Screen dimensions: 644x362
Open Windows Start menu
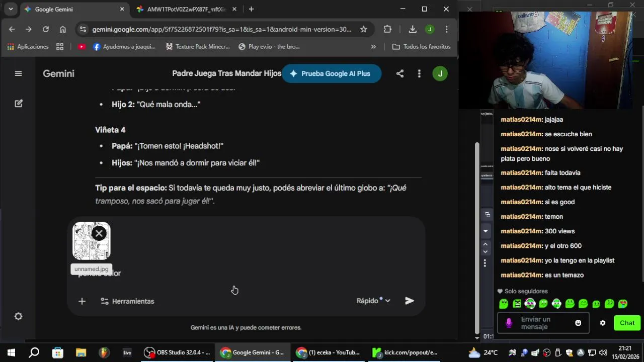tap(11, 352)
